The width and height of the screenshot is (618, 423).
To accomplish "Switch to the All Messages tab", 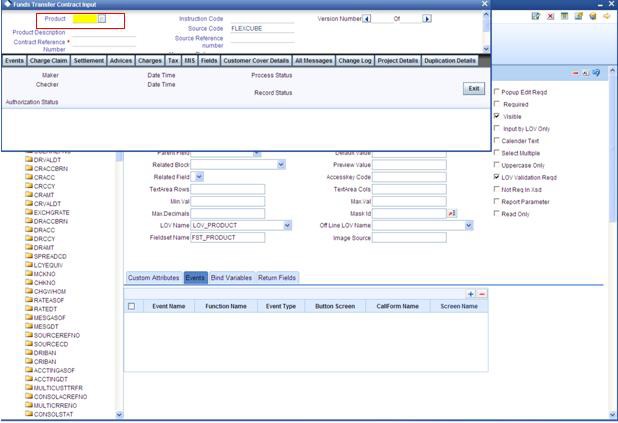I will pos(314,61).
